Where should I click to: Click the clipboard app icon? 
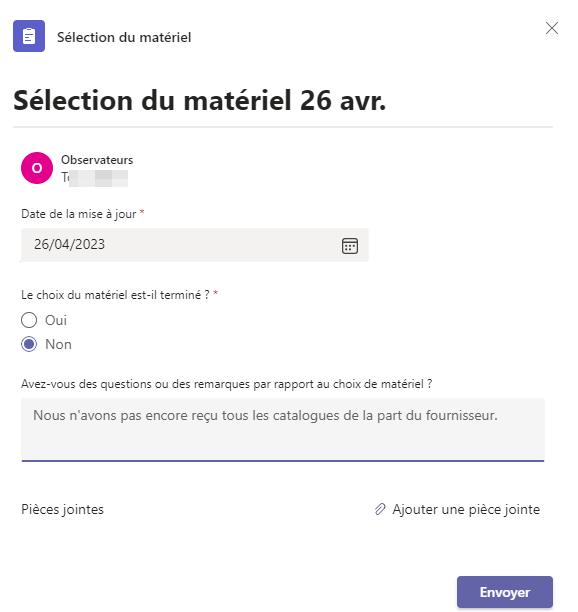click(29, 36)
